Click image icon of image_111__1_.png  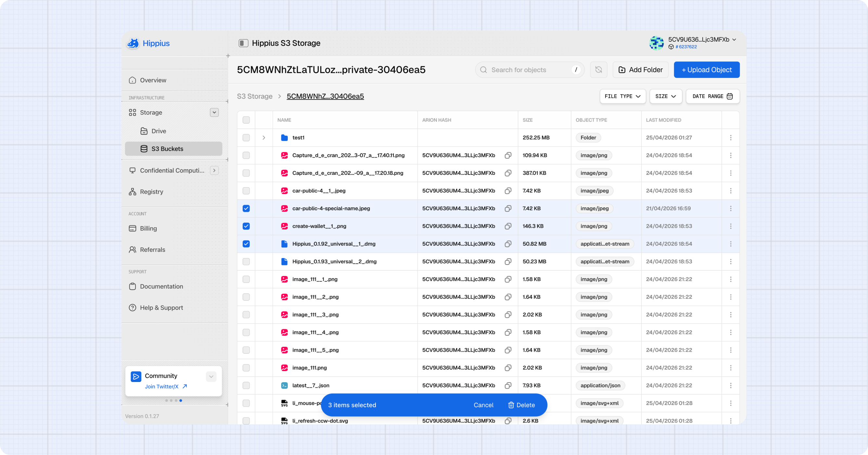pyautogui.click(x=284, y=279)
